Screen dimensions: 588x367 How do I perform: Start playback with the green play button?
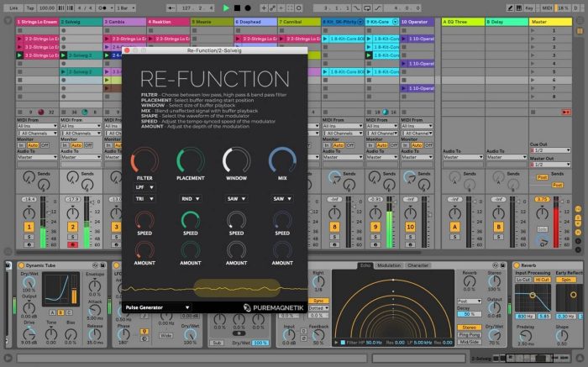pyautogui.click(x=226, y=8)
